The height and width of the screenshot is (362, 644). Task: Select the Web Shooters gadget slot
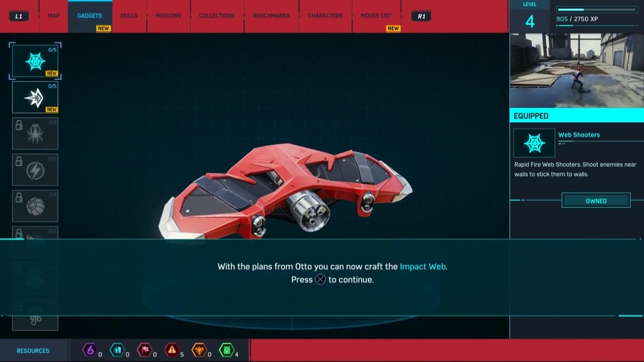pyautogui.click(x=35, y=61)
